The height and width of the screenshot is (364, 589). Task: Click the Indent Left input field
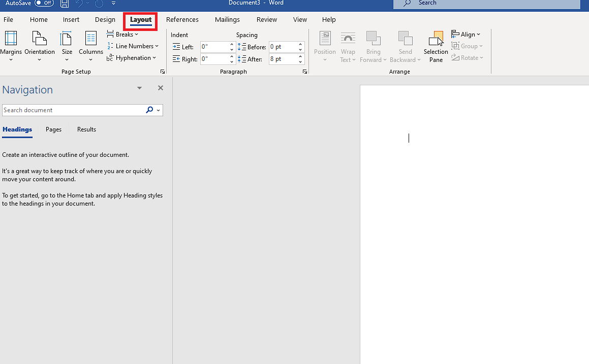click(214, 47)
